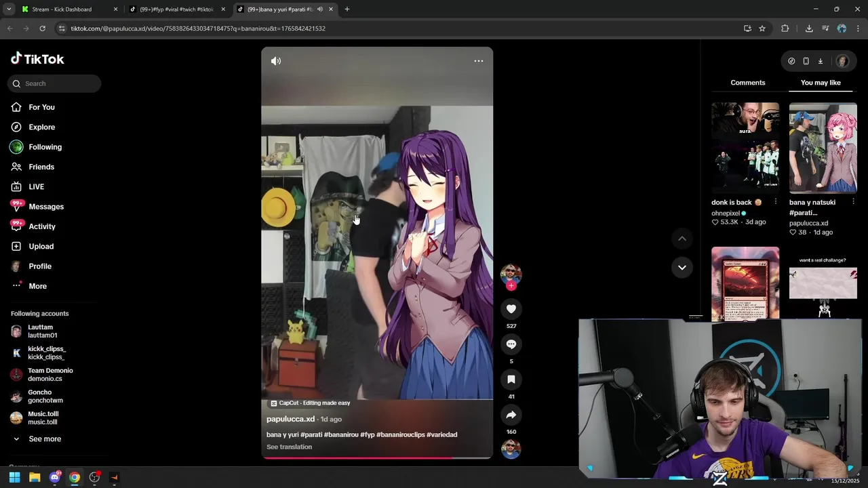Open the Windows Start menu
Viewport: 868px width, 488px height.
tap(15, 477)
